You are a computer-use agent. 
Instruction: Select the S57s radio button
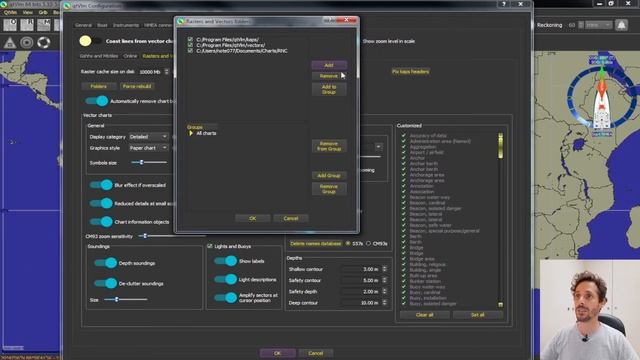pyautogui.click(x=348, y=243)
